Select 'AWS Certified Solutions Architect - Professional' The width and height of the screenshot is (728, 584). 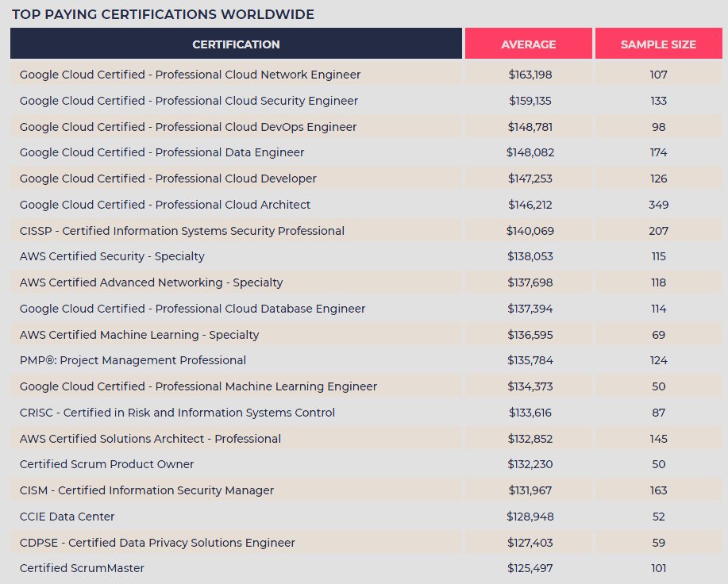pyautogui.click(x=150, y=438)
